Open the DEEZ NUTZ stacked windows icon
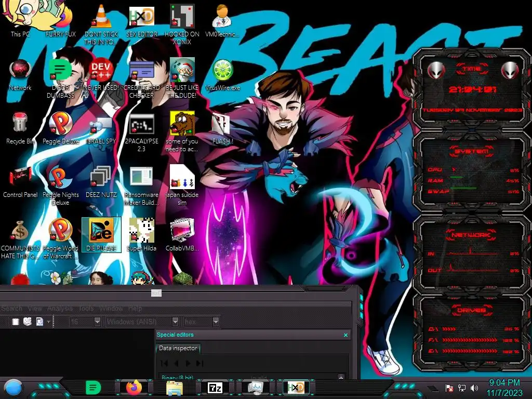The width and height of the screenshot is (532, 399). point(101,181)
